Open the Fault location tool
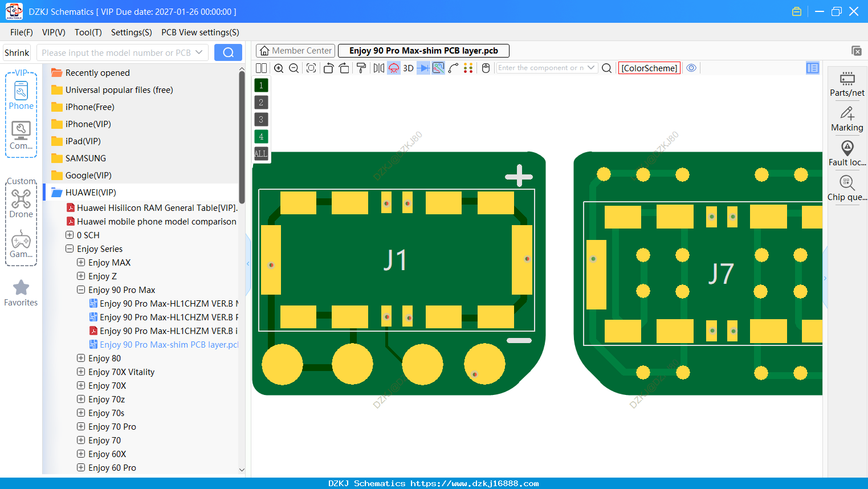 (847, 154)
